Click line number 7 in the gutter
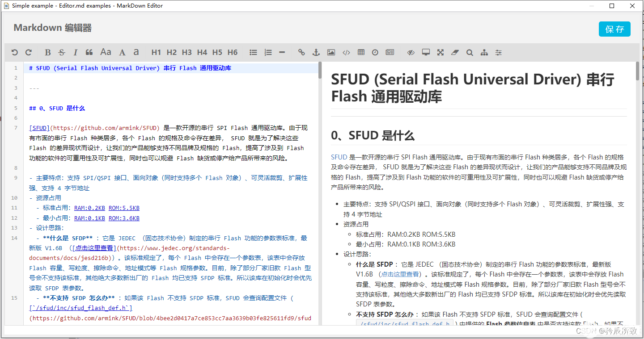This screenshot has height=339, width=644. point(16,128)
